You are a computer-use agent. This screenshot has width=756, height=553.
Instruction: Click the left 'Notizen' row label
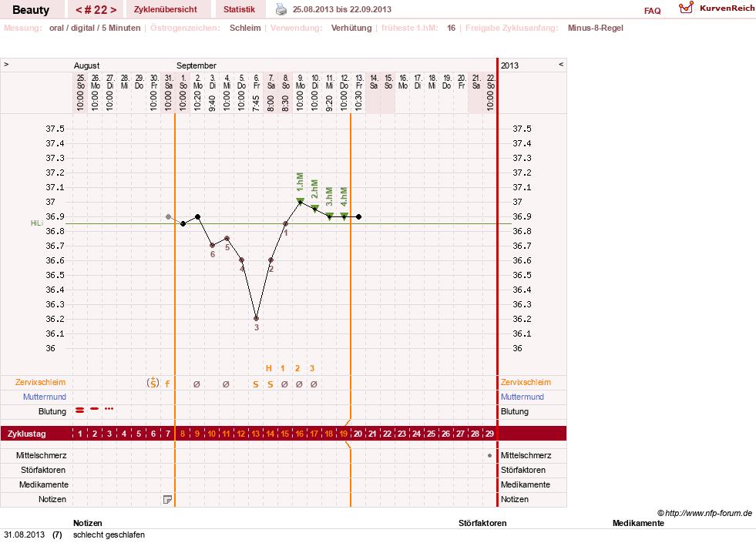click(52, 500)
